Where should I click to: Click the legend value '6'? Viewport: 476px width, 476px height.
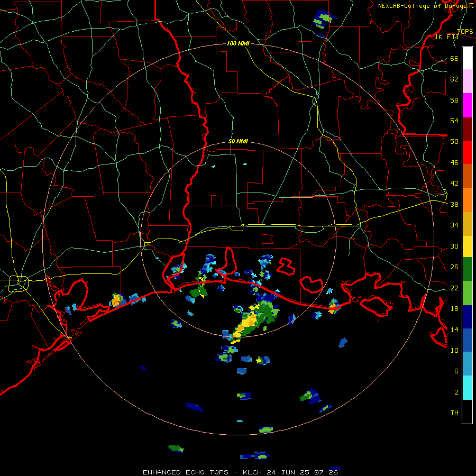click(x=456, y=371)
